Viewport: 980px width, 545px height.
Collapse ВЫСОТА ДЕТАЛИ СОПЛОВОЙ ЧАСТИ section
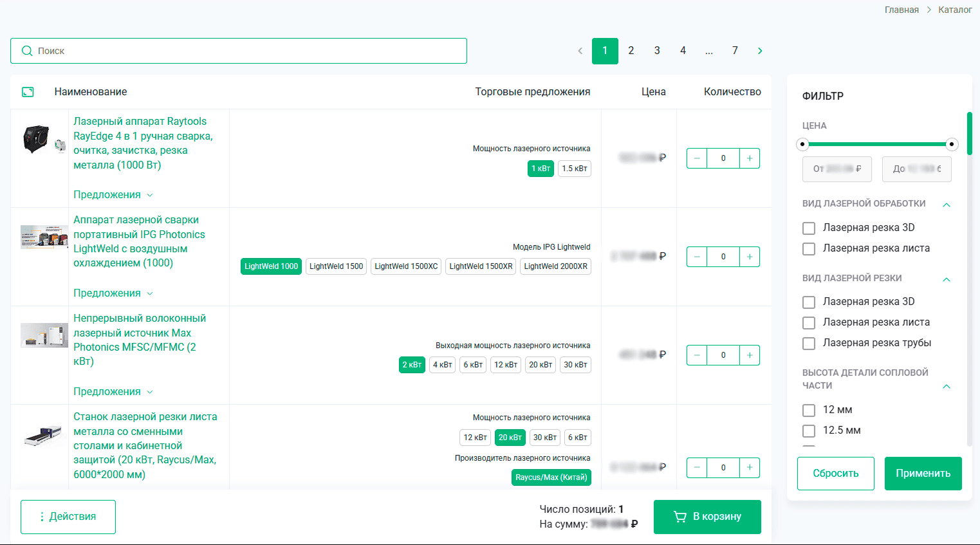(x=947, y=387)
